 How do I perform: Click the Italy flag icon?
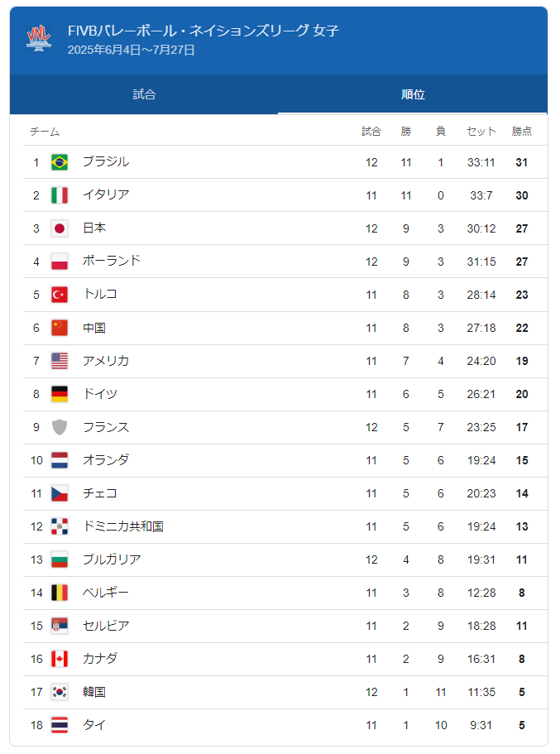point(60,195)
